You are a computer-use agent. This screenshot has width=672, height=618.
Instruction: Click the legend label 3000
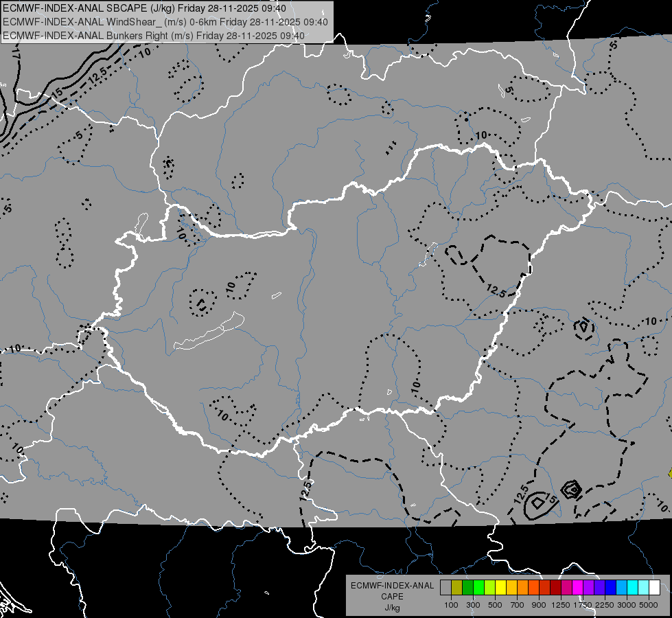click(627, 605)
